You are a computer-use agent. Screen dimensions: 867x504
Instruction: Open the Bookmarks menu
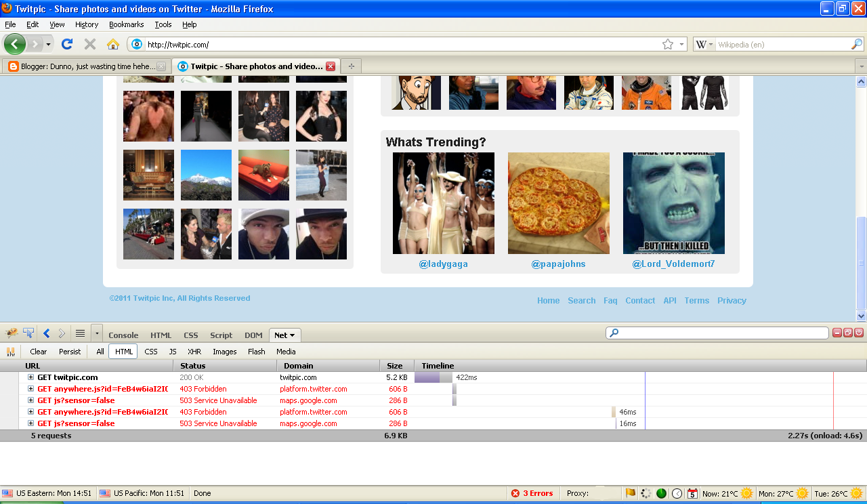126,24
